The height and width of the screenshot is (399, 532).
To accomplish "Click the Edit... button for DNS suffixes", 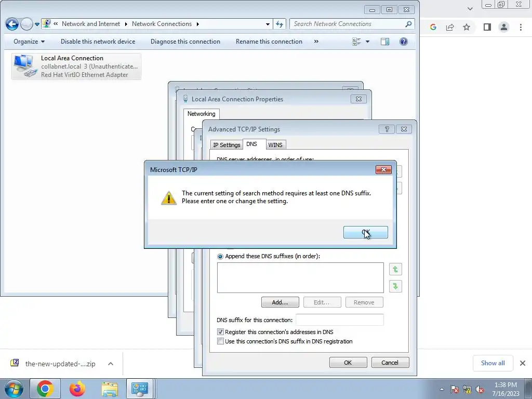I will [x=322, y=302].
